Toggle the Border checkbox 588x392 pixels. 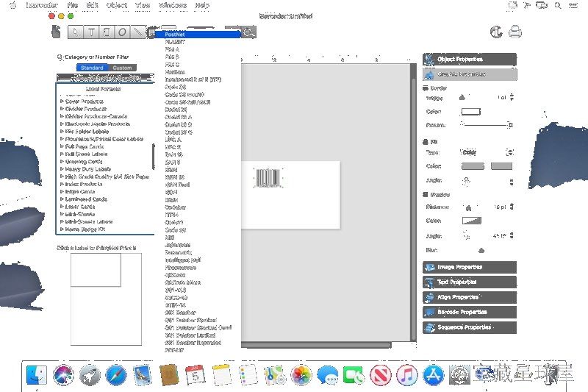click(x=426, y=88)
